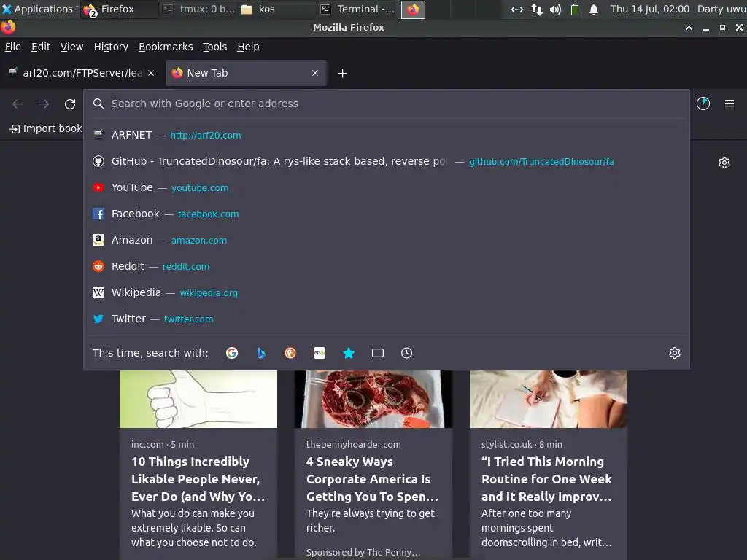
Task: Search open tabs via tabs icon
Action: [378, 353]
